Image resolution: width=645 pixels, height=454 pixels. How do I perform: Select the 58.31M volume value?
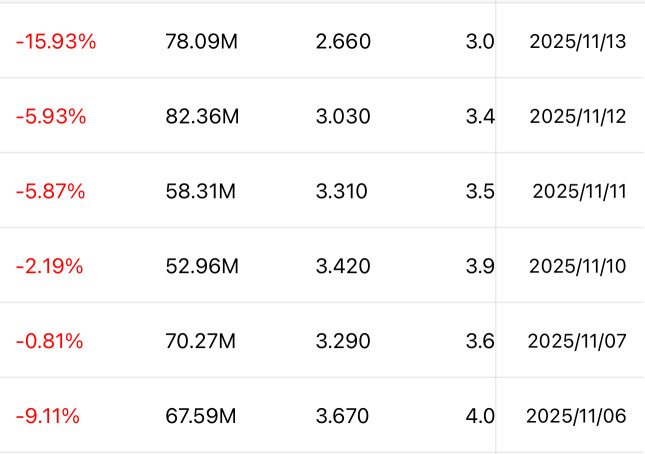(200, 191)
